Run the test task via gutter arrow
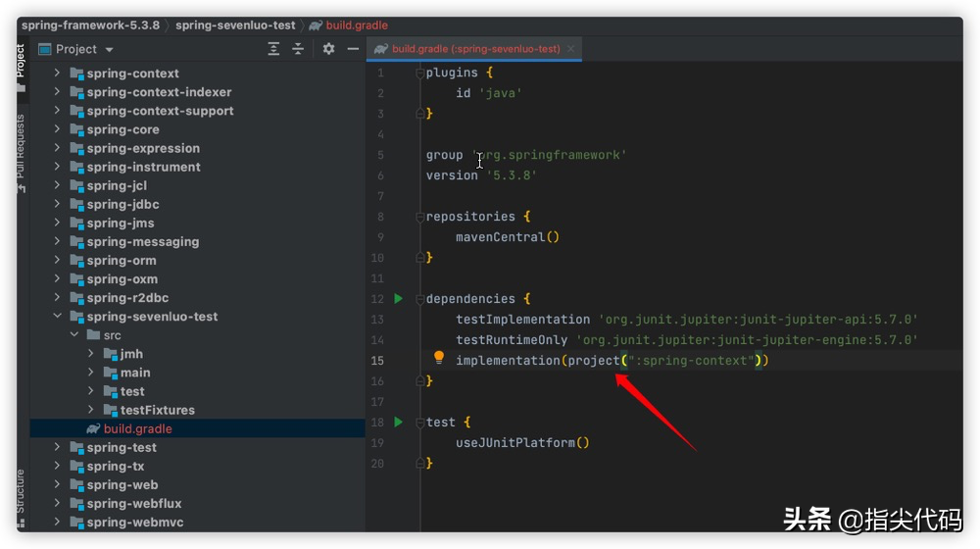980x549 pixels. tap(398, 423)
